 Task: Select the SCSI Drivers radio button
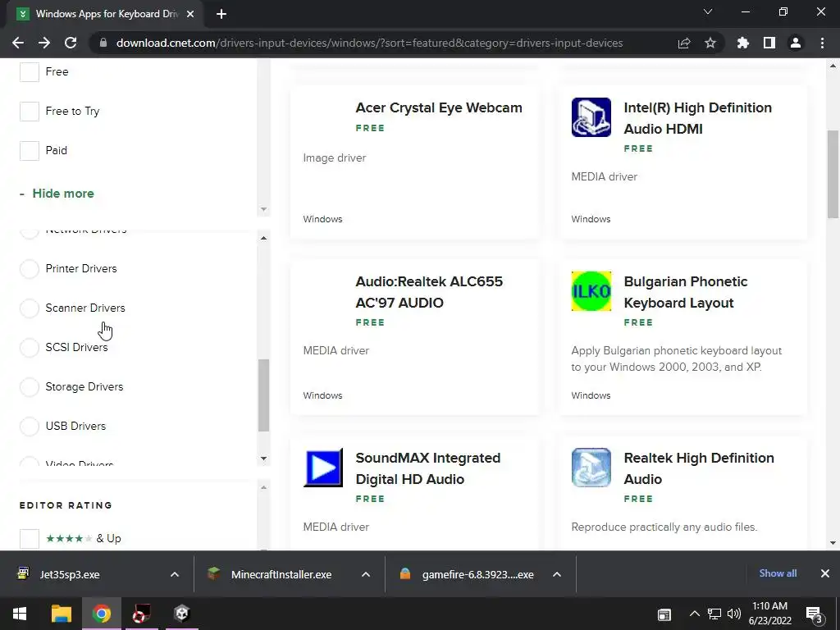30,348
